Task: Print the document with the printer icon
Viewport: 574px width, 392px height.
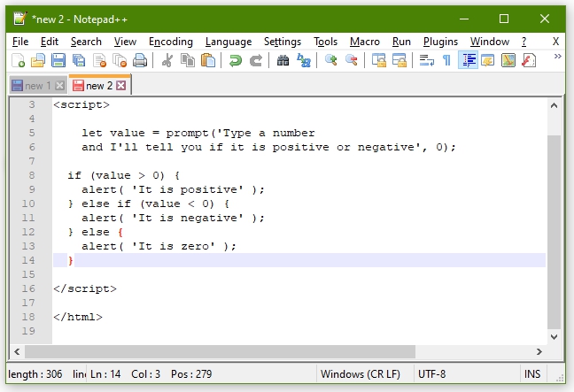Action: tap(140, 61)
